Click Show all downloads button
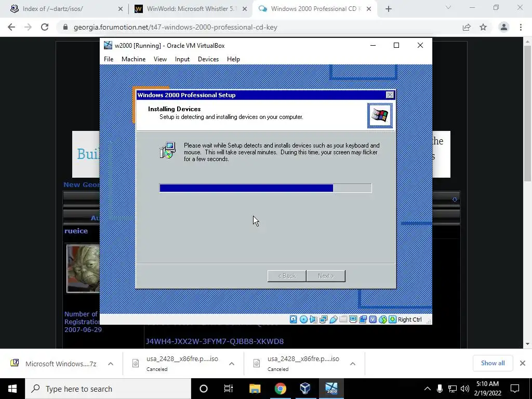Image resolution: width=532 pixels, height=399 pixels. (x=493, y=363)
